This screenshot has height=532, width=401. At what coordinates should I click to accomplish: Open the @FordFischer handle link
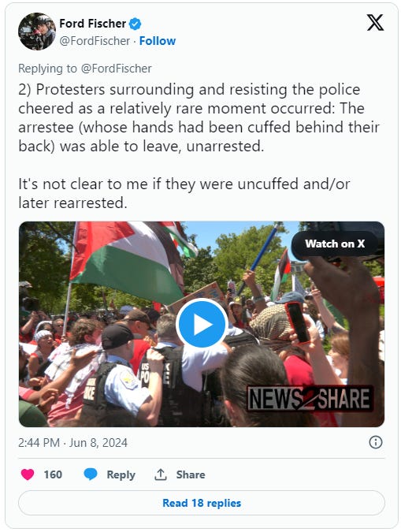[x=95, y=41]
